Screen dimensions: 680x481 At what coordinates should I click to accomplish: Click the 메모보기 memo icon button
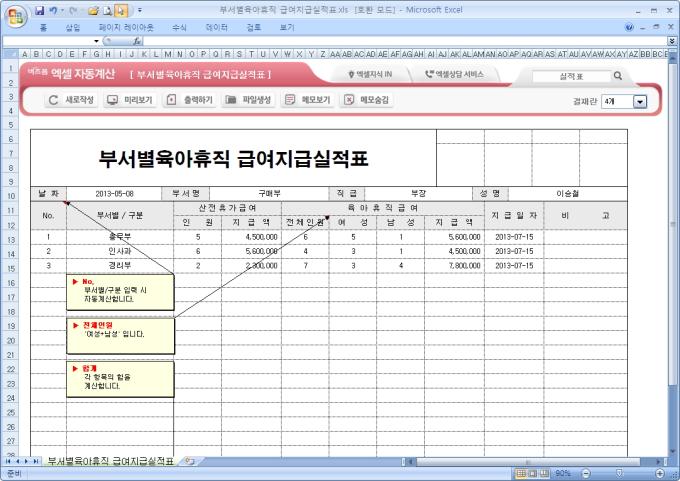pos(307,100)
